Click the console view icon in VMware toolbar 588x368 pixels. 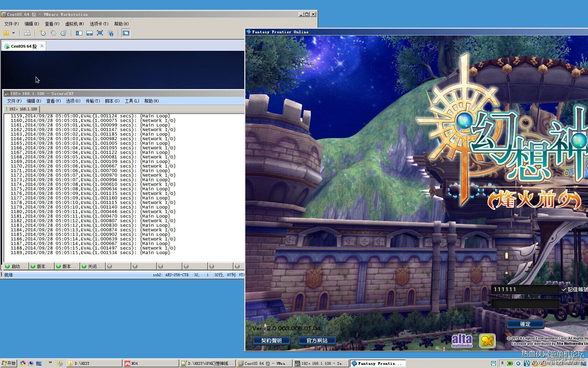pos(126,33)
